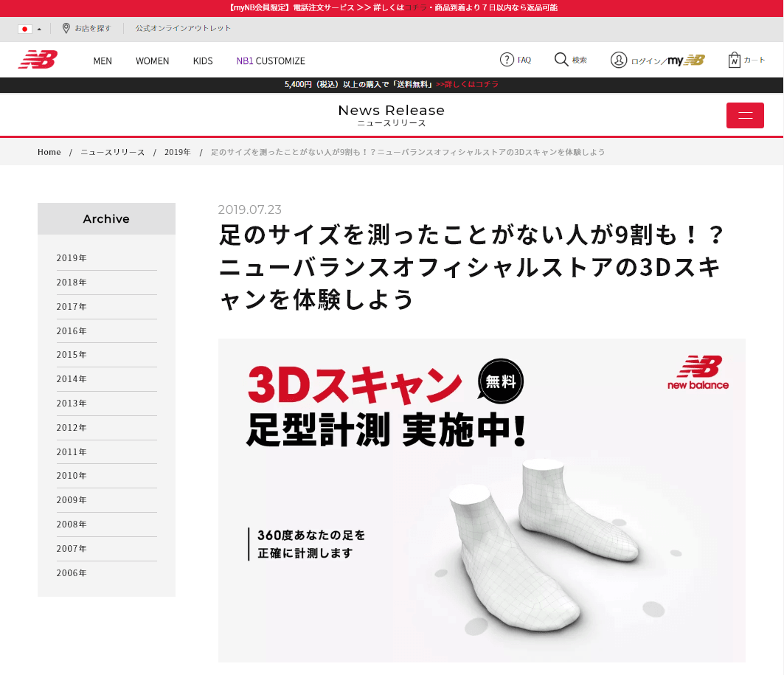Screen dimensions: 784x675
Task: Click the Archive sidebar heading
Action: point(106,218)
